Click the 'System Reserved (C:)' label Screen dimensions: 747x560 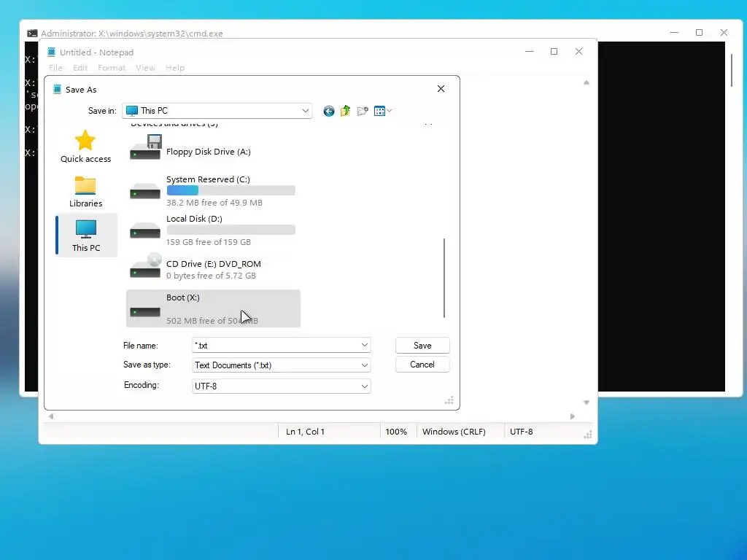point(208,179)
